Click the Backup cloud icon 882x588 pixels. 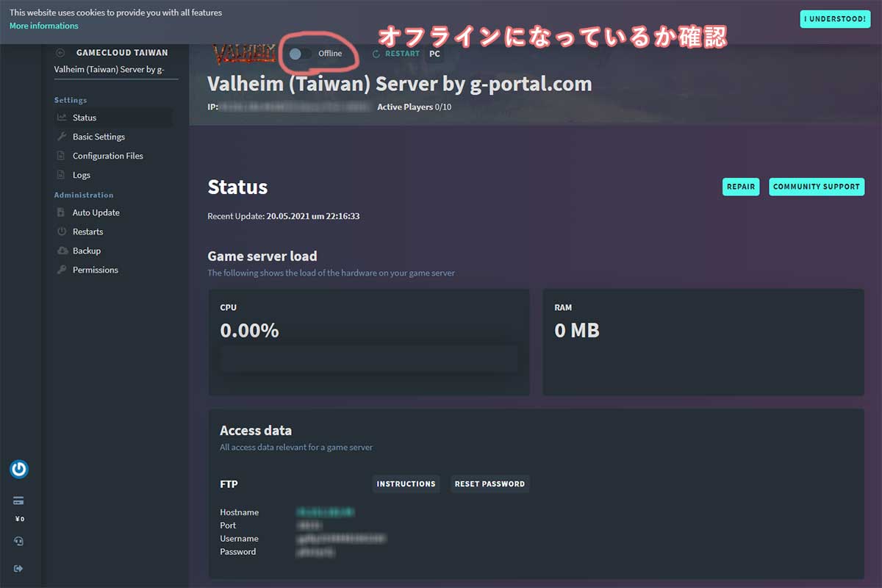pyautogui.click(x=62, y=251)
